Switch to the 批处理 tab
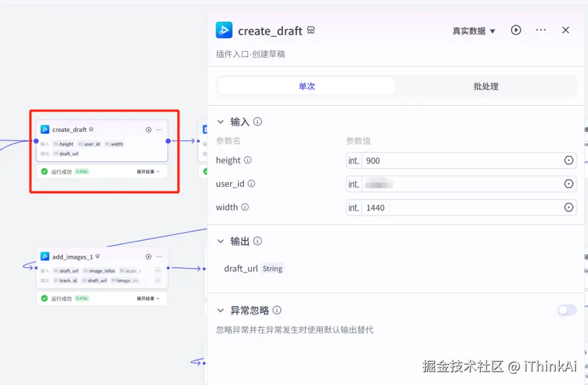The image size is (588, 385). pos(485,86)
